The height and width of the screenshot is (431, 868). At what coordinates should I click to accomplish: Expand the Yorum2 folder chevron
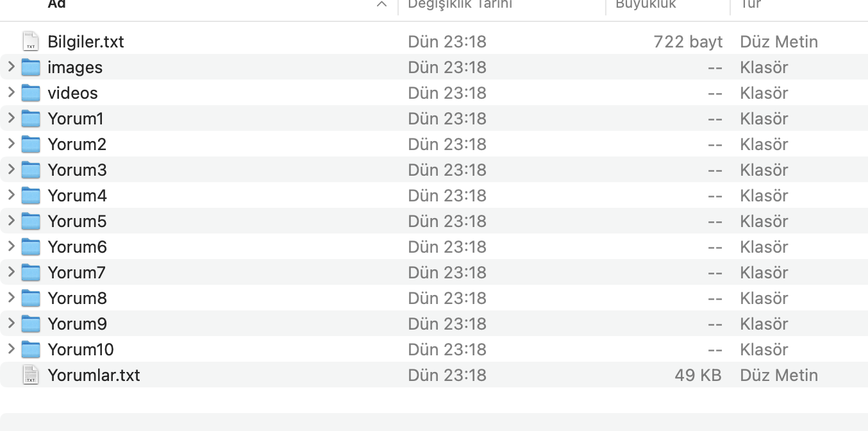(x=11, y=144)
